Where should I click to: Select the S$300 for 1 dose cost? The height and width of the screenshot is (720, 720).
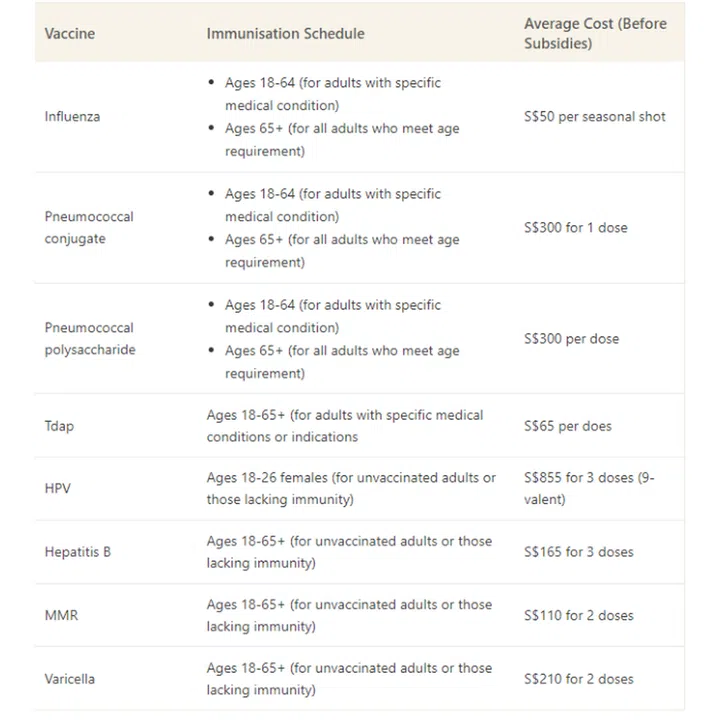(576, 227)
